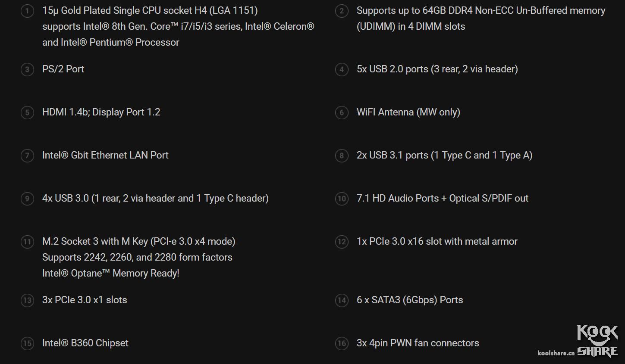Click the number 1 circle icon

coord(27,11)
